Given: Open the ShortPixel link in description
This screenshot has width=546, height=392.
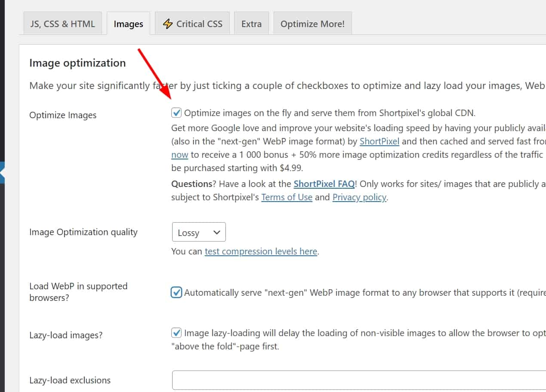Looking at the screenshot, I should pyautogui.click(x=379, y=141).
